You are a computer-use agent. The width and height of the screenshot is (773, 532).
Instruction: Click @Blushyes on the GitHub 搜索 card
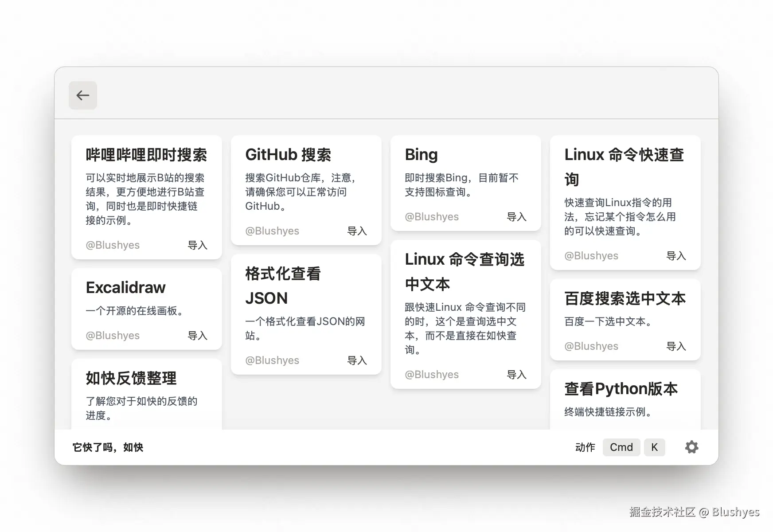[x=272, y=231]
